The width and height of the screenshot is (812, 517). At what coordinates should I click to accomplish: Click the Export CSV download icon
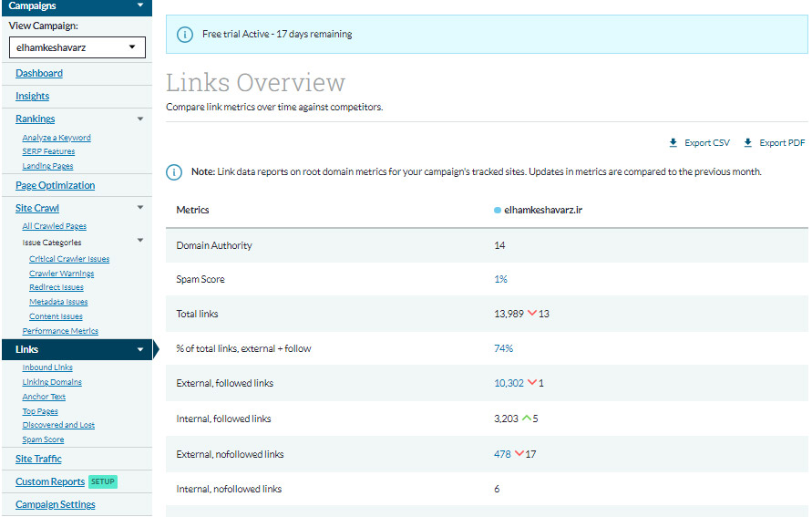pos(673,143)
